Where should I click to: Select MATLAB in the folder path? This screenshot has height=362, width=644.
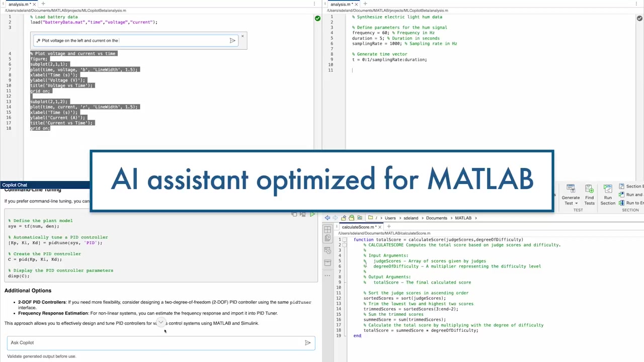pyautogui.click(x=463, y=218)
